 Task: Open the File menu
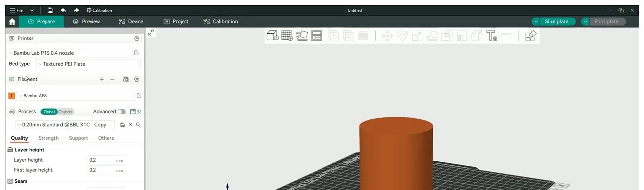coord(16,10)
